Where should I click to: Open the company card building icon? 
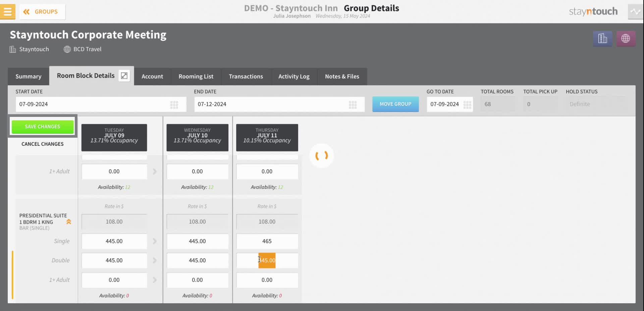click(x=602, y=39)
